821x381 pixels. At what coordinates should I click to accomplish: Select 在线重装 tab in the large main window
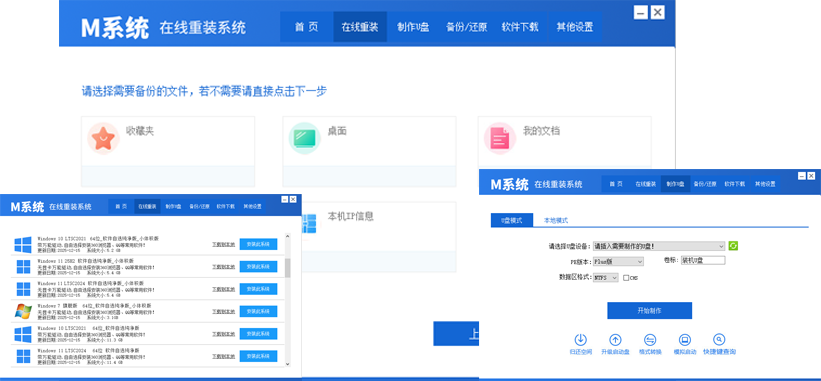point(360,27)
